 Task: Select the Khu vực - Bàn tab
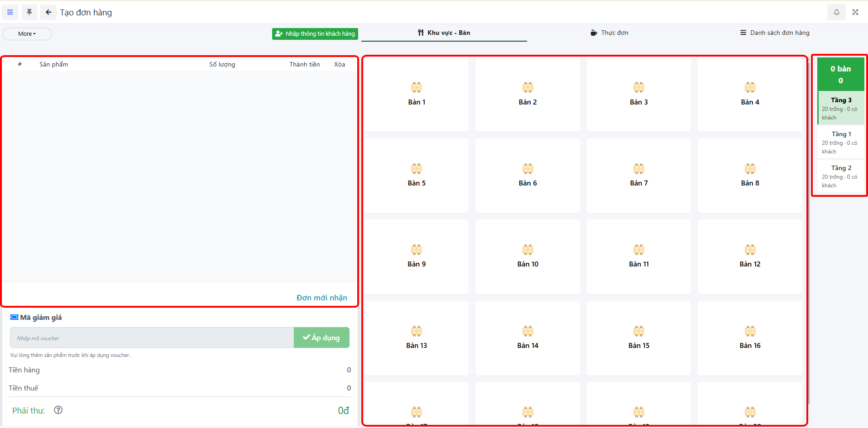444,33
